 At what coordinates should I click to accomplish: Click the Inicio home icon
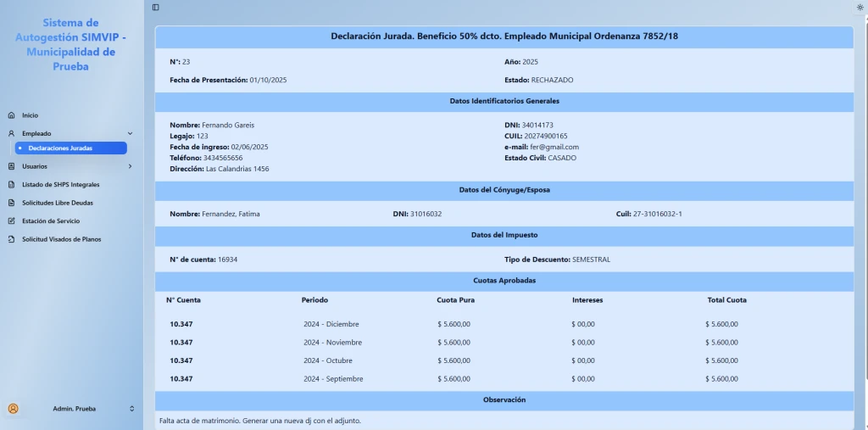[12, 115]
